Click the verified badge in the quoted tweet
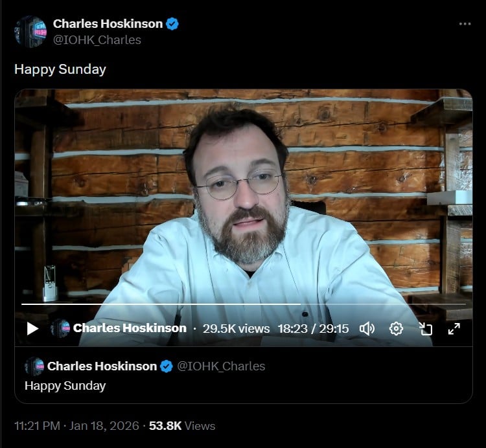 pos(167,366)
